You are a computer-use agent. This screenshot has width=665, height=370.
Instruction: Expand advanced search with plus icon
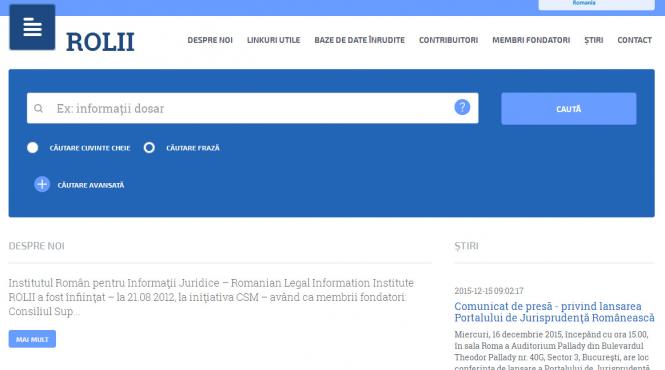[x=42, y=185]
